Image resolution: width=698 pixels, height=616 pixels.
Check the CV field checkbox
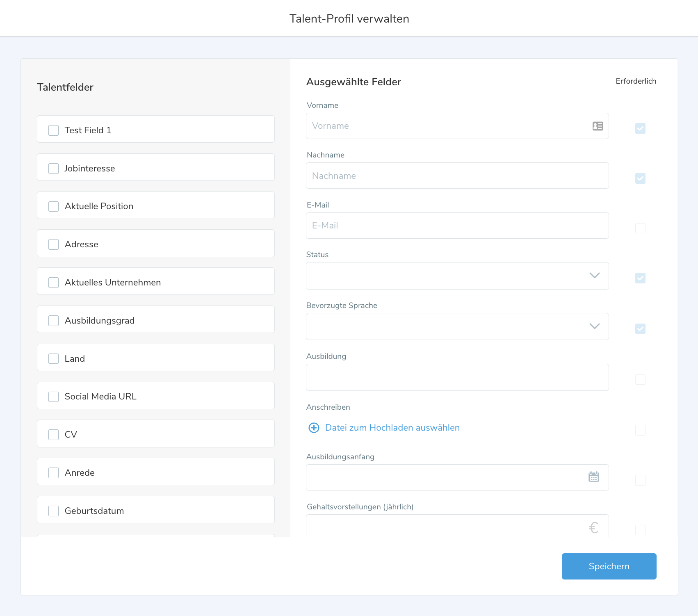click(x=54, y=435)
